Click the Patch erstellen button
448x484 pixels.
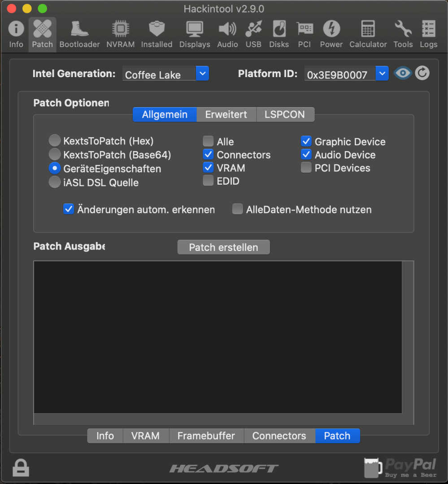pyautogui.click(x=224, y=247)
